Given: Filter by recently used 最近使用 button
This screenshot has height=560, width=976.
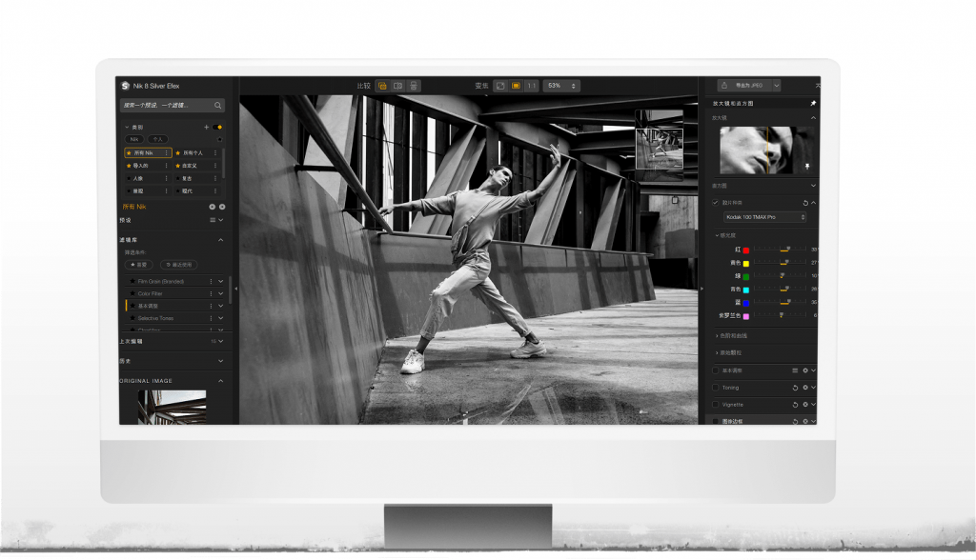Looking at the screenshot, I should pos(179,265).
